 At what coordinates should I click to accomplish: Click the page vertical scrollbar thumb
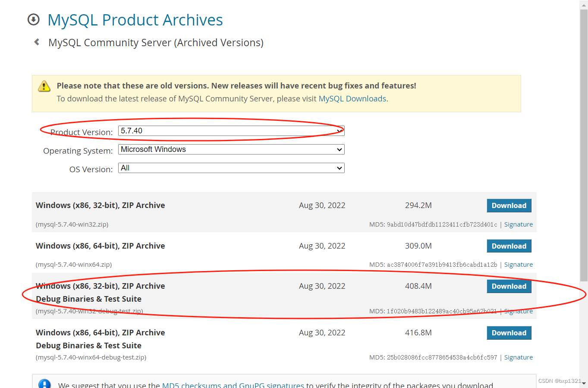[584, 145]
